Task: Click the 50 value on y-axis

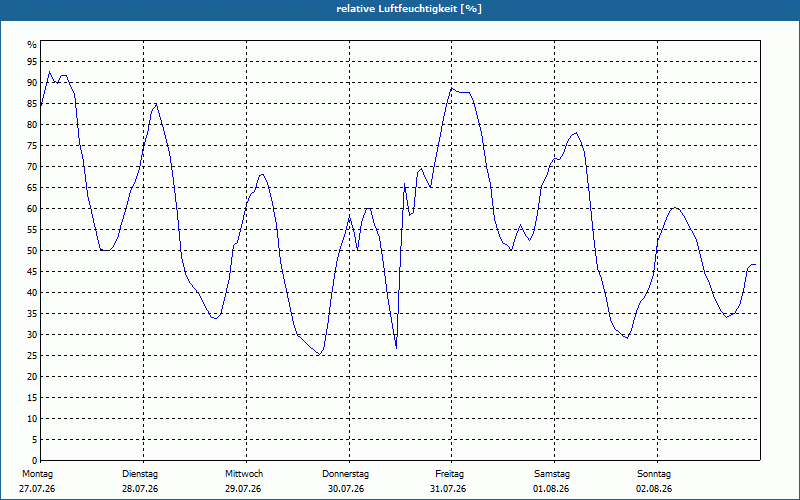Action: (32, 251)
